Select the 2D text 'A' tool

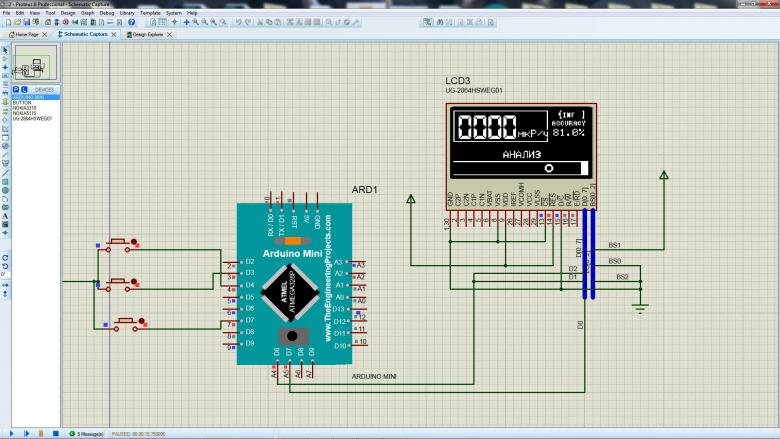tap(5, 215)
